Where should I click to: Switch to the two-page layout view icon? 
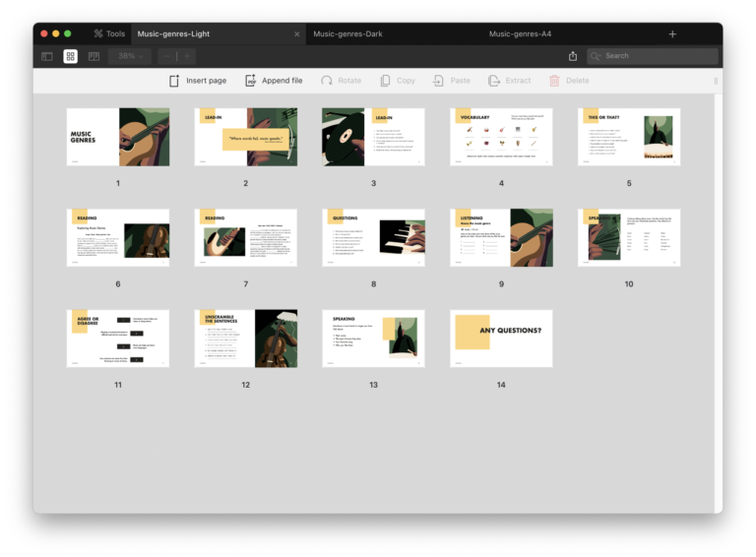(x=94, y=57)
